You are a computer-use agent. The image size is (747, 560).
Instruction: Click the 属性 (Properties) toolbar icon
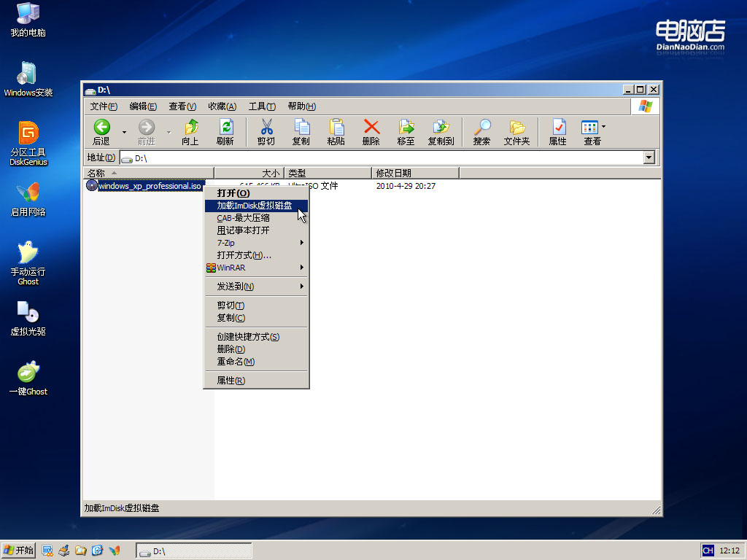(x=557, y=132)
